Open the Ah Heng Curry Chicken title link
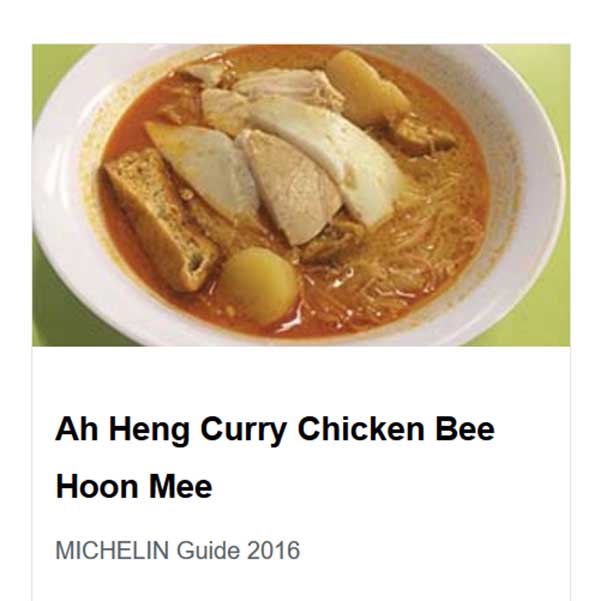Screen dimensions: 600x601 click(x=275, y=458)
